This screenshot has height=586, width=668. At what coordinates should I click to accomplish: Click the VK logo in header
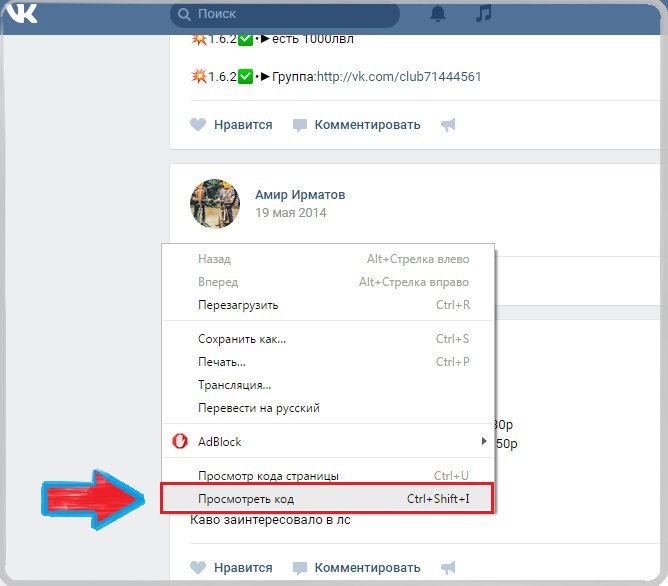[22, 14]
